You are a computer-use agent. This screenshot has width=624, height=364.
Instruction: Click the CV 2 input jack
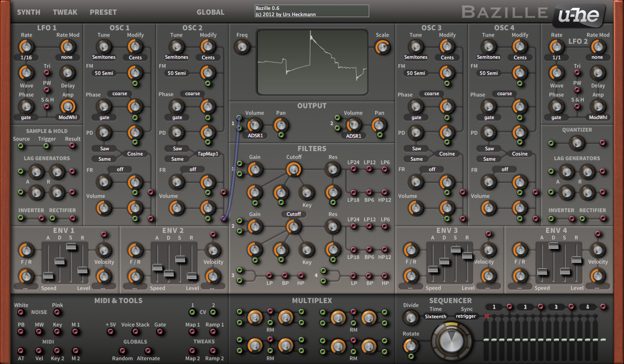click(x=213, y=313)
